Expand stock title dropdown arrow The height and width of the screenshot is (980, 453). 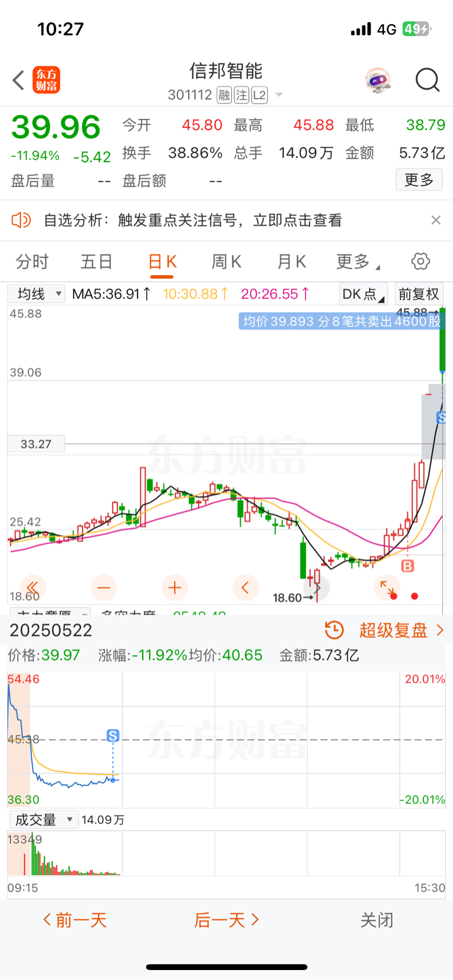[279, 95]
